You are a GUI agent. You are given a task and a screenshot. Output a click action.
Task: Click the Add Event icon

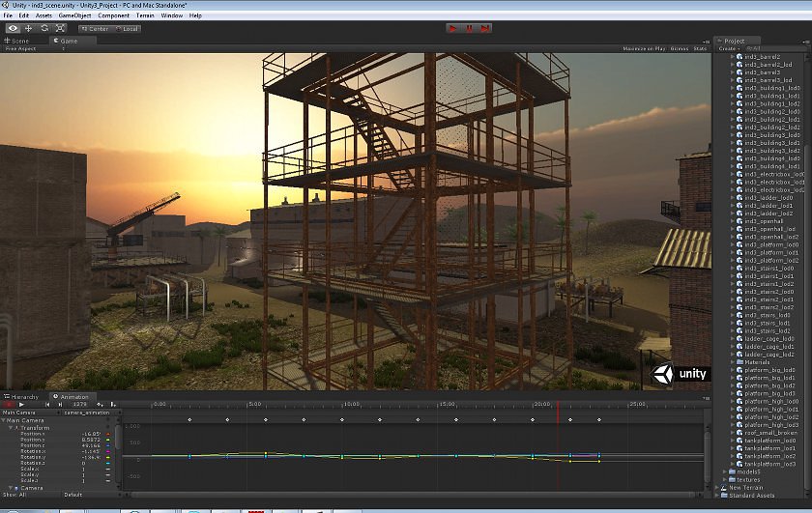pyautogui.click(x=113, y=404)
